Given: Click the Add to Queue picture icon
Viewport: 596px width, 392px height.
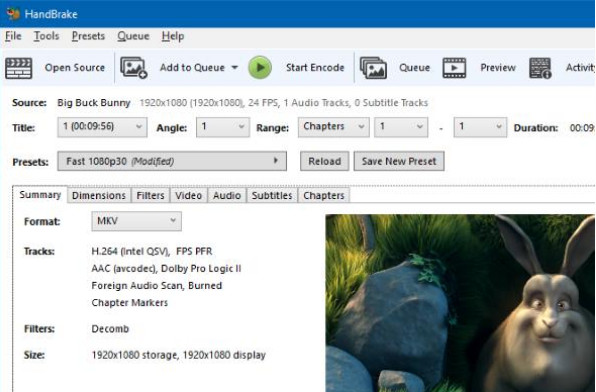Looking at the screenshot, I should pyautogui.click(x=133, y=68).
